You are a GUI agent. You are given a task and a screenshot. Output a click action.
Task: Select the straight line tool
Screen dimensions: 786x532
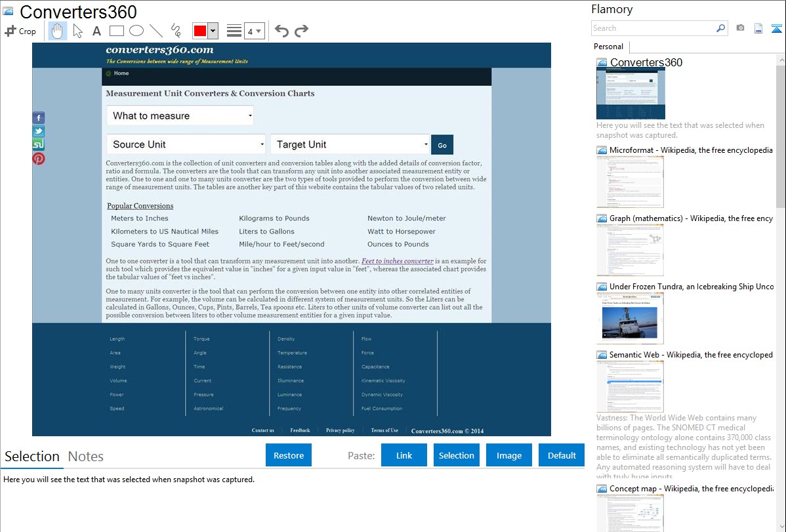tap(156, 31)
